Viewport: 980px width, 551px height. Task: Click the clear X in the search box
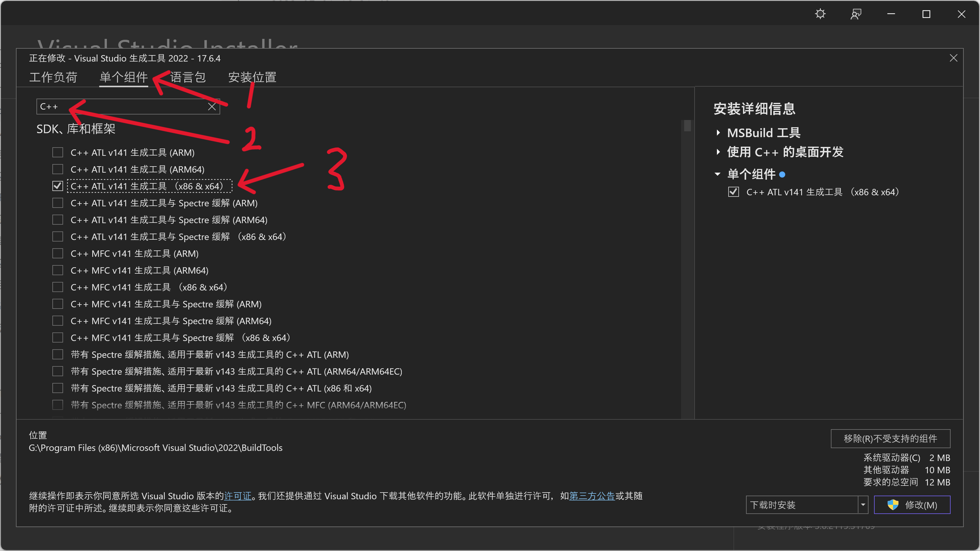[212, 107]
